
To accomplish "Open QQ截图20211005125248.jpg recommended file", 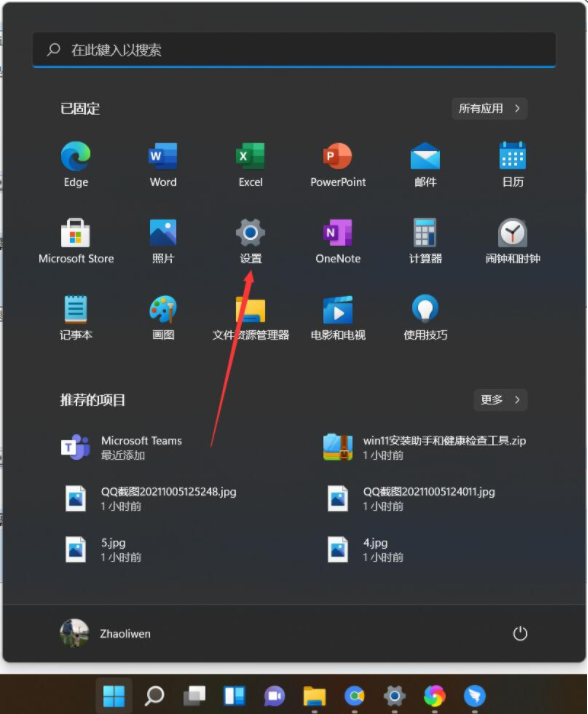I will [x=149, y=498].
